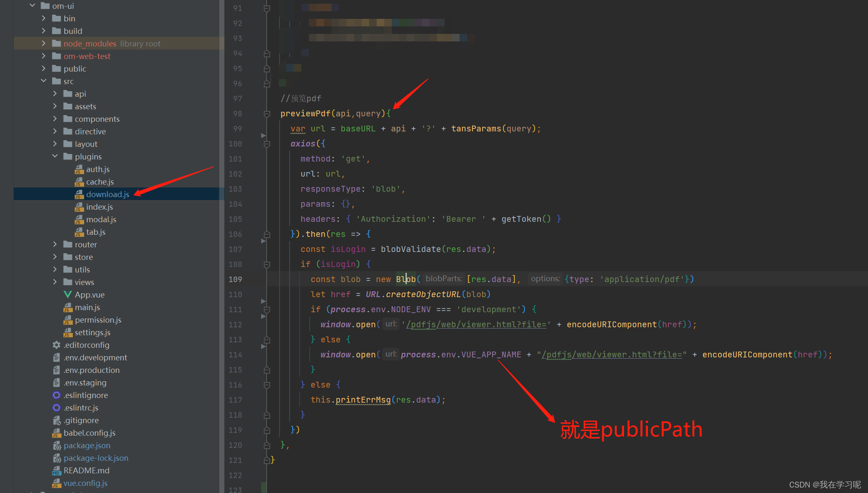Screen dimensions: 868x493
Task: Toggle fold marker at line 91
Action: pyautogui.click(x=267, y=8)
